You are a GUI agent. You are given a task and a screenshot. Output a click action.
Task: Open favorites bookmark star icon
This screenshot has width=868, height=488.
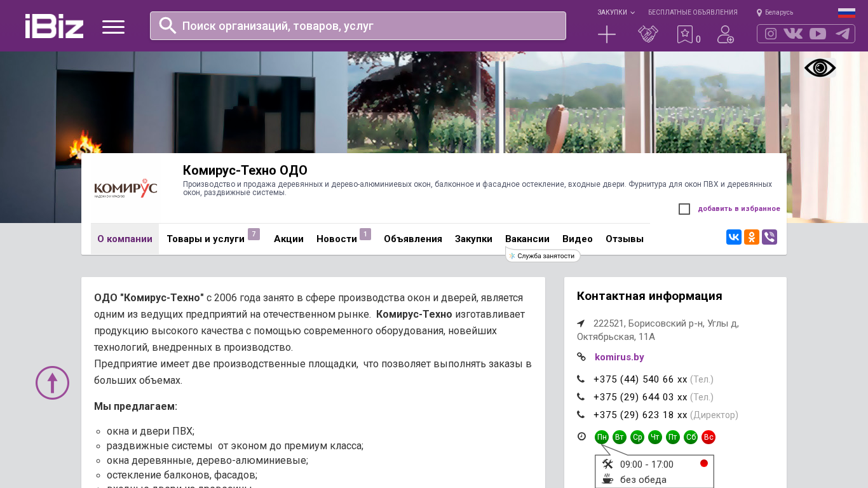pos(684,34)
